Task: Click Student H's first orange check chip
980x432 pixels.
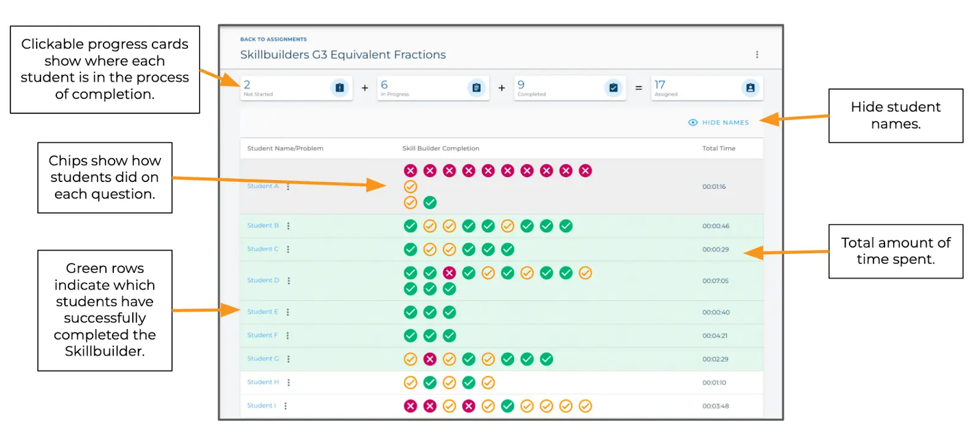Action: click(x=410, y=382)
